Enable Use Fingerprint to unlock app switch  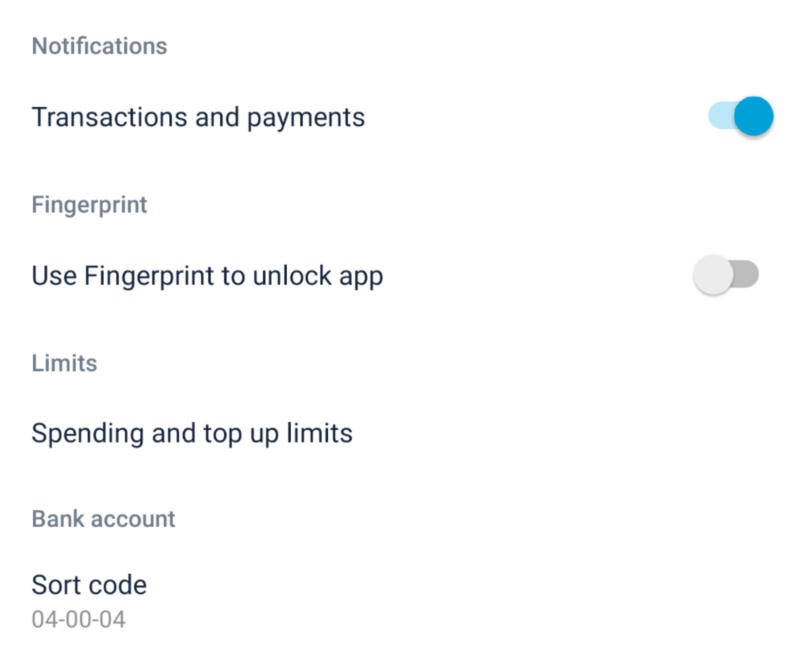[x=726, y=274]
